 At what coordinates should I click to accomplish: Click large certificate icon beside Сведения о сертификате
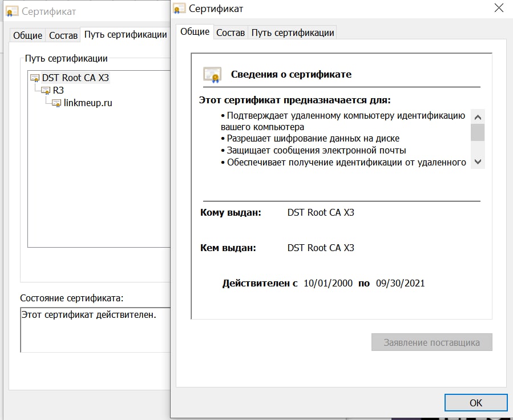212,75
